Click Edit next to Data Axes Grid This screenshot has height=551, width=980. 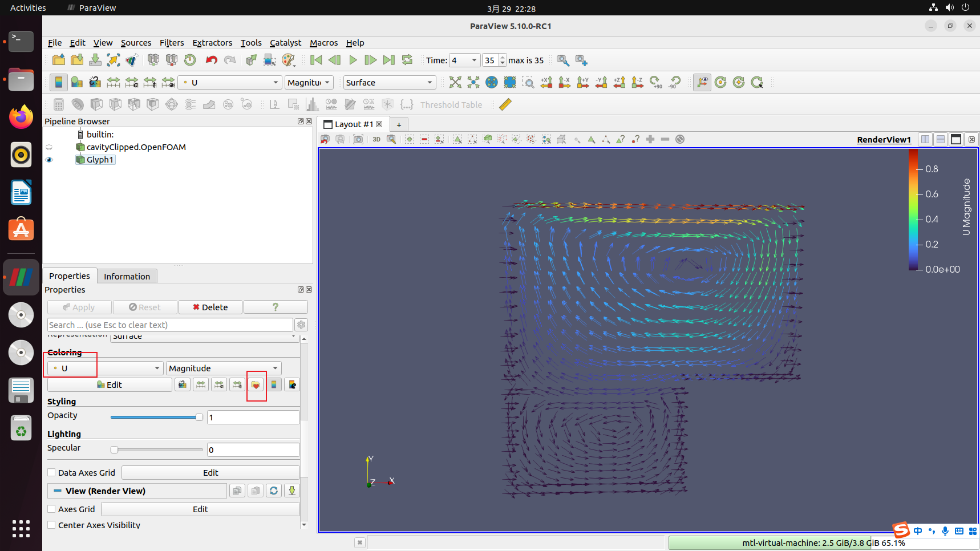[x=210, y=472]
